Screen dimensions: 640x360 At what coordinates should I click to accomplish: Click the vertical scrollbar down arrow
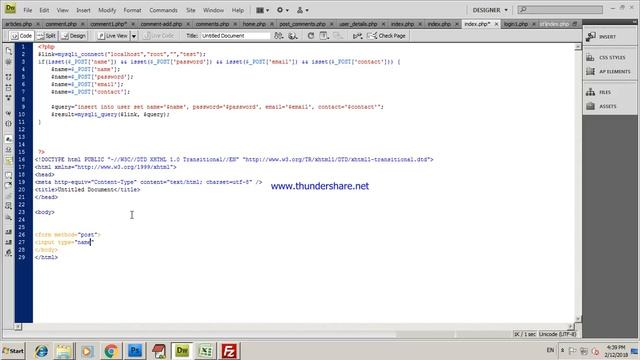(x=578, y=319)
